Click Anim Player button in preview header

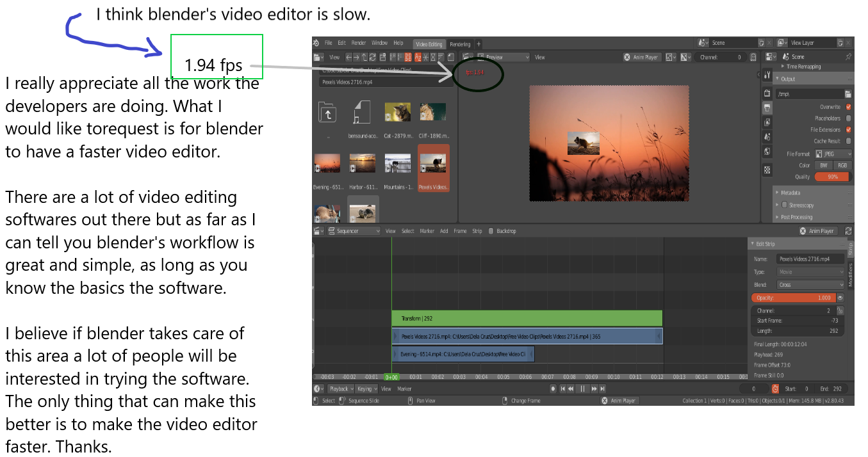tap(642, 57)
